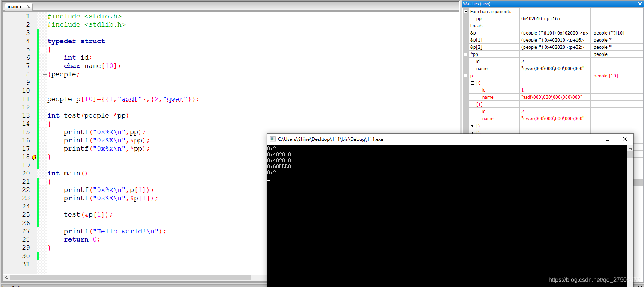
Task: Click the value 0x402010 <p+16> of pp
Action: click(541, 19)
